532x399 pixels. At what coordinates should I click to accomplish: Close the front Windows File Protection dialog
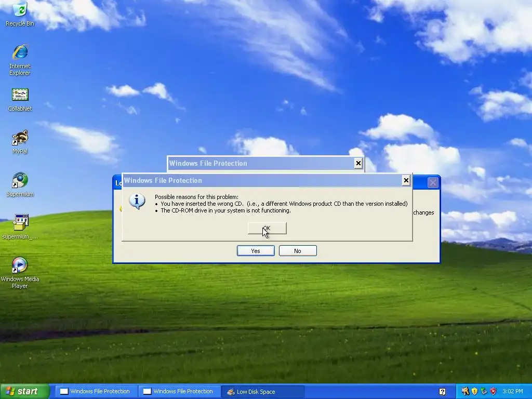pos(406,180)
